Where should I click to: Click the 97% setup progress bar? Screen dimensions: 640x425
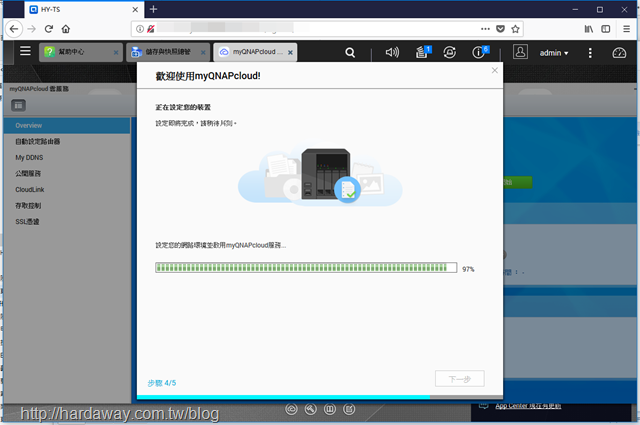click(x=306, y=268)
